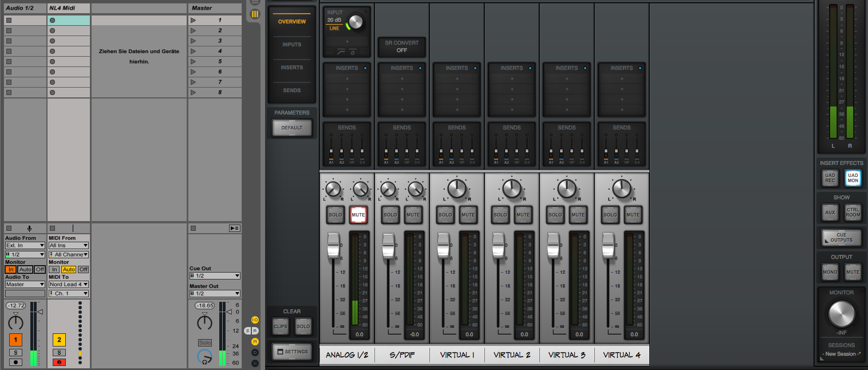Open All Channels MIDI input dropdown
Viewport: 868px width, 370px height.
[68, 254]
